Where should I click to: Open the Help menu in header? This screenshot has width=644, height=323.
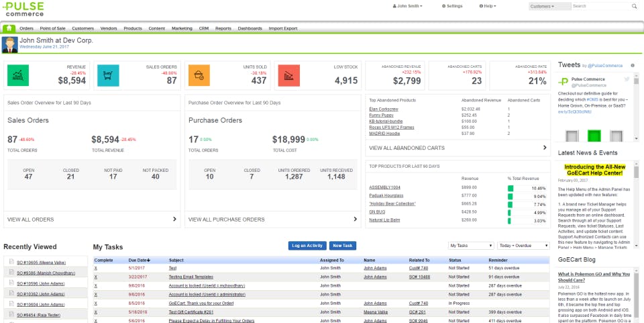[489, 6]
